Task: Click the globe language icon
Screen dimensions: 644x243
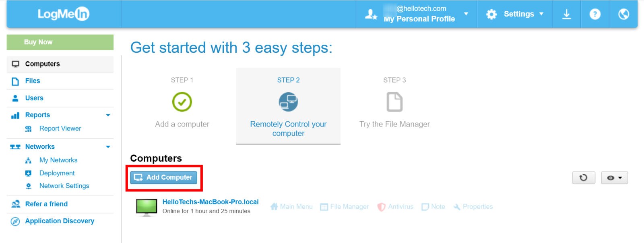Action: 623,14
